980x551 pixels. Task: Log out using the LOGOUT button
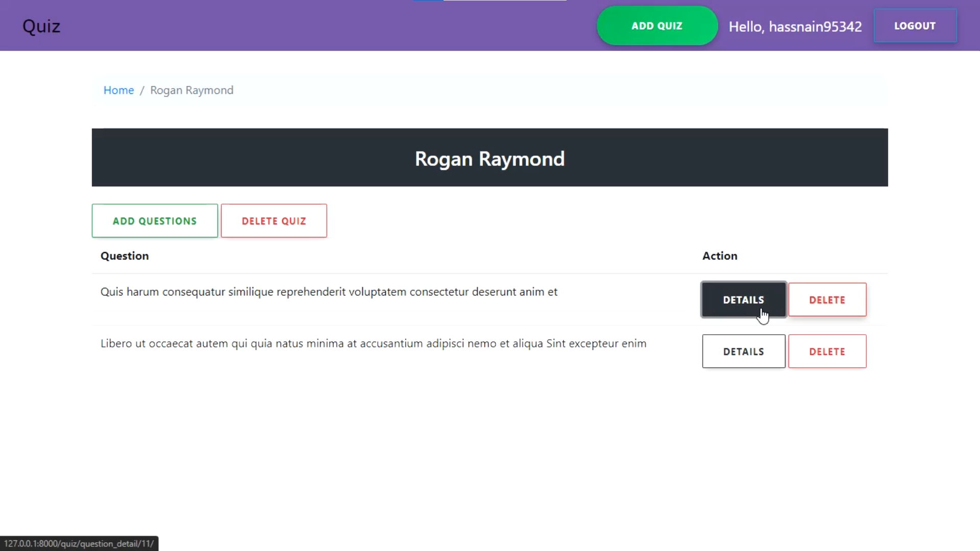point(915,26)
